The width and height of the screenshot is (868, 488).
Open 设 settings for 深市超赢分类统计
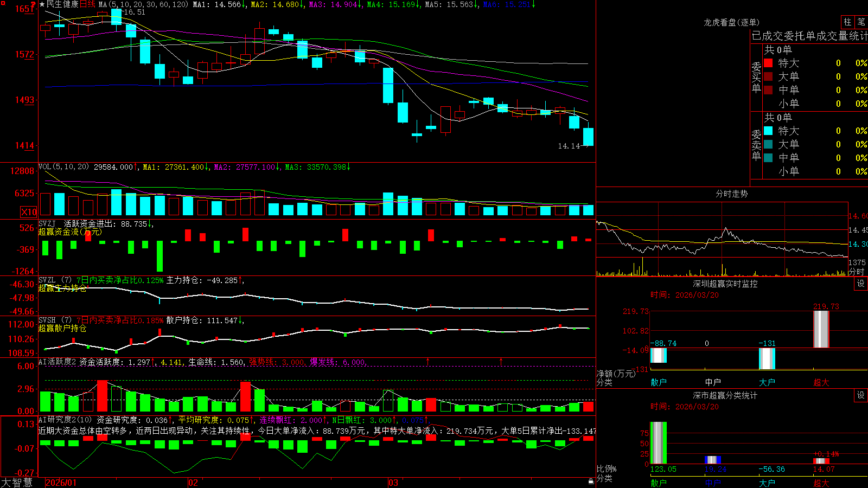861,395
